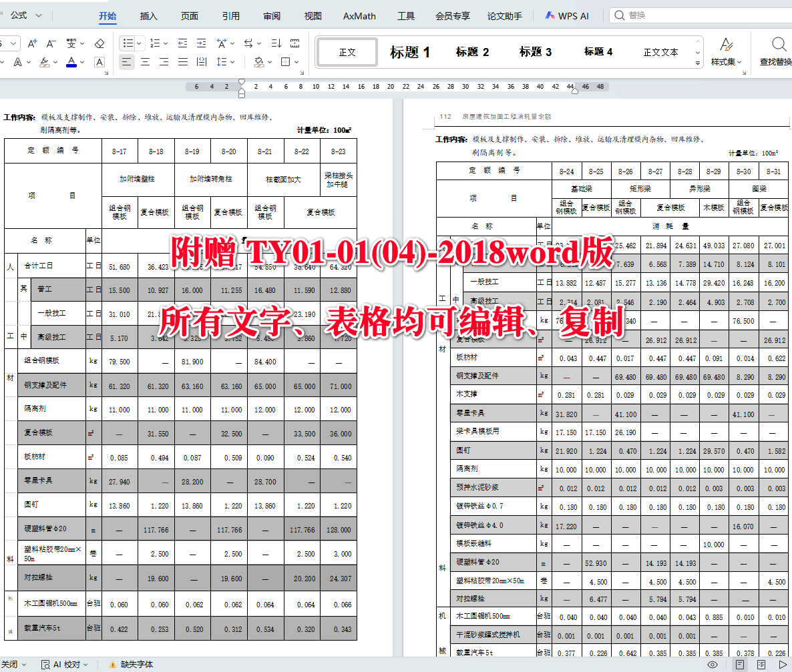Apply the 正文文本 style

coord(660,52)
